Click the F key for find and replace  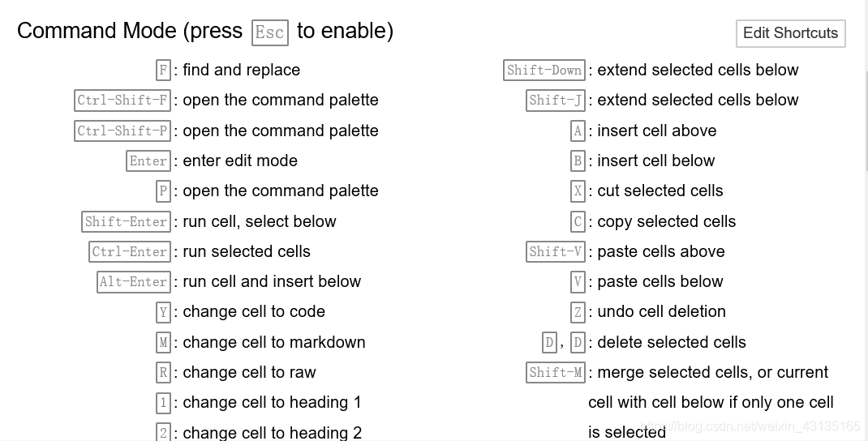pos(163,71)
